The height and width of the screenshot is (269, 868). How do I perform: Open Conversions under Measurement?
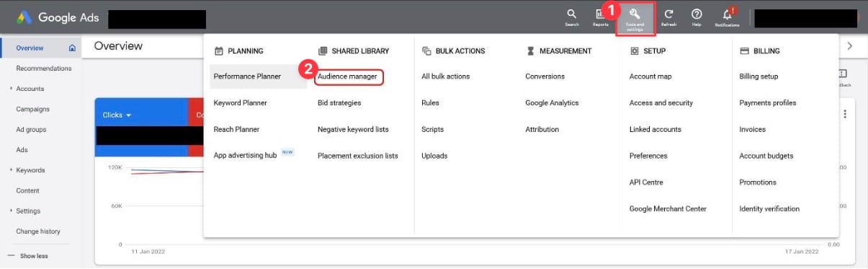[x=545, y=76]
